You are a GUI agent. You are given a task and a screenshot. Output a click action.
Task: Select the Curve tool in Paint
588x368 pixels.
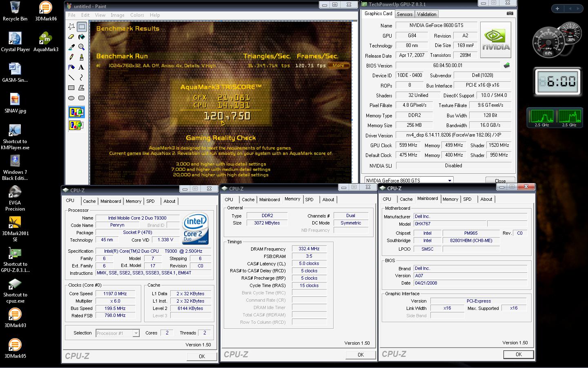82,78
